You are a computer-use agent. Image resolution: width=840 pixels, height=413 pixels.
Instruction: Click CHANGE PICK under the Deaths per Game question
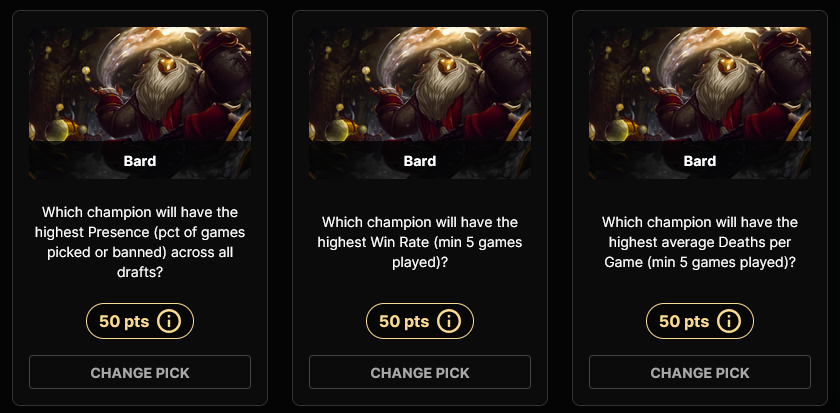tap(700, 372)
